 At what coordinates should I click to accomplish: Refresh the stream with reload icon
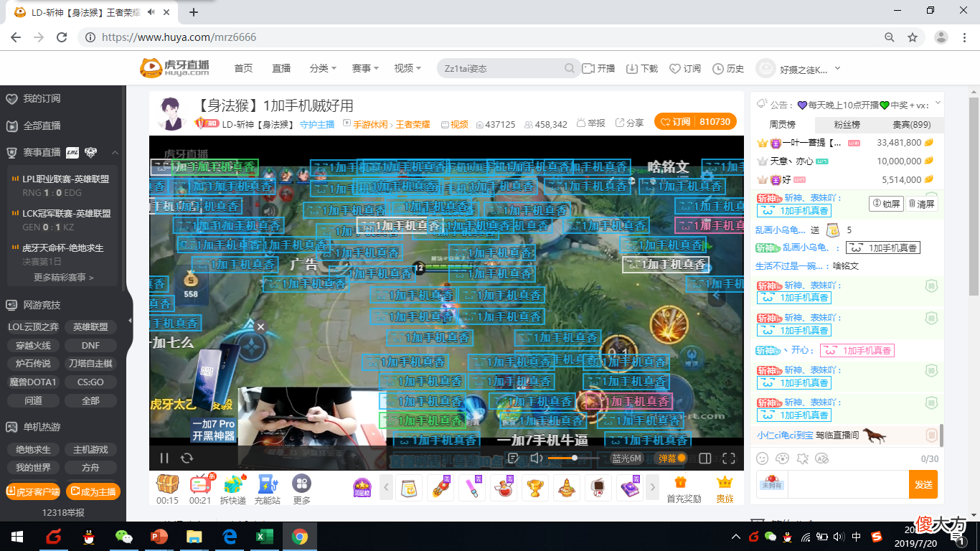(187, 458)
